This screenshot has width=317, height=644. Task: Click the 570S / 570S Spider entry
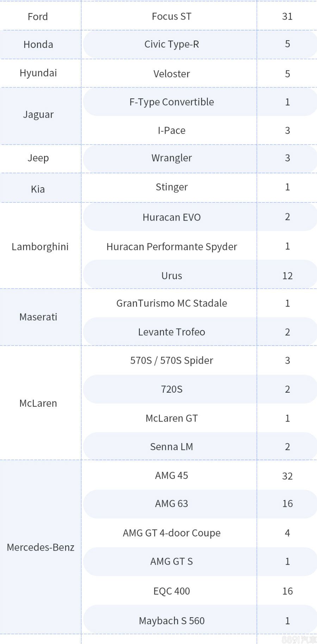172,360
